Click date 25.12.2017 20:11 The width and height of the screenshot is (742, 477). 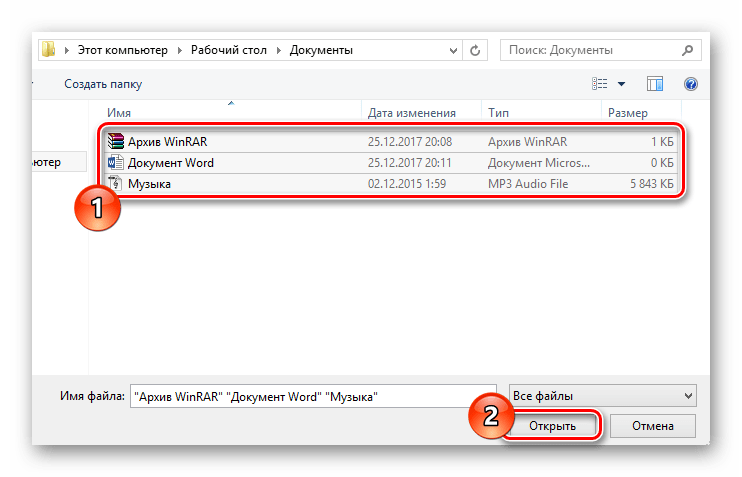coord(410,163)
